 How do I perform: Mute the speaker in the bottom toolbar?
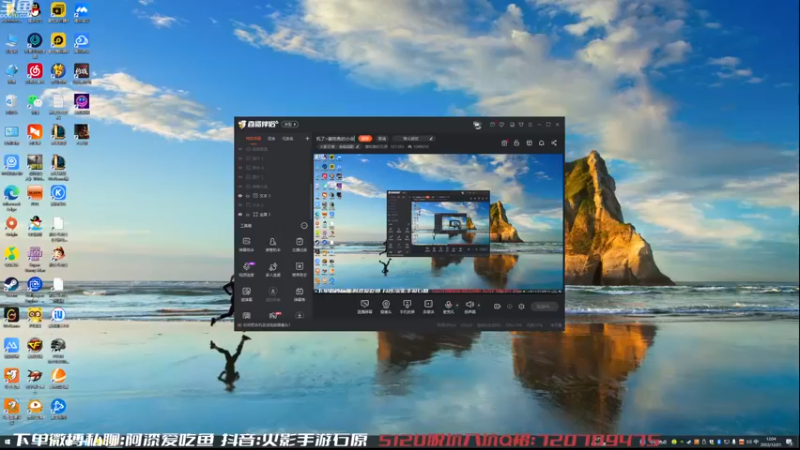click(x=470, y=304)
